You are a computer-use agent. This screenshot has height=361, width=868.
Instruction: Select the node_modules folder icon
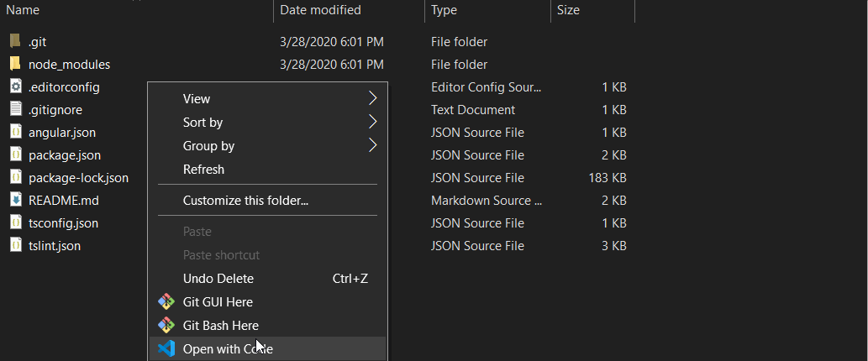tap(15, 64)
